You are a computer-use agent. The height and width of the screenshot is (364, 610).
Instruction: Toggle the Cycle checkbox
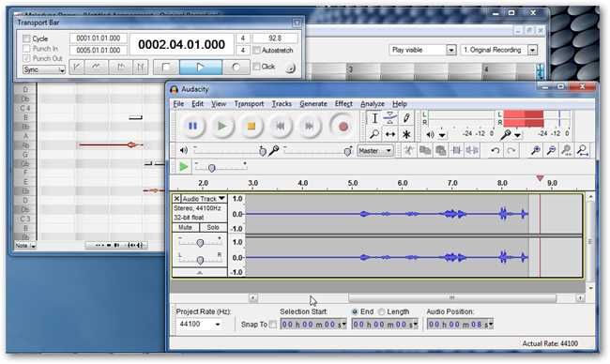point(26,38)
